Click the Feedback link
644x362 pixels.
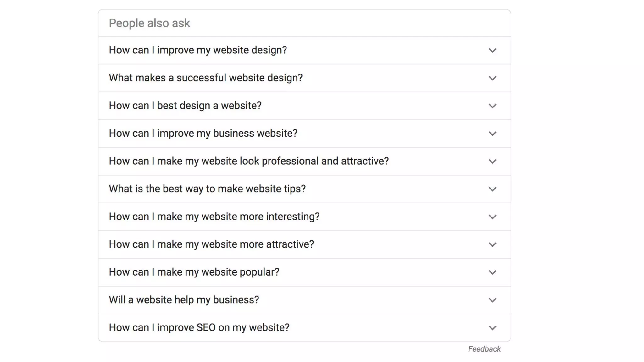484,349
